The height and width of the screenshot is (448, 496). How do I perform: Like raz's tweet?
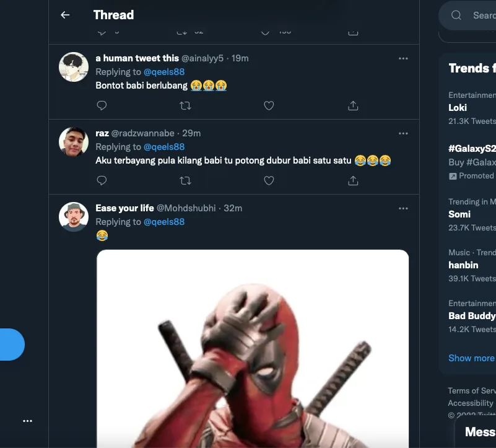tap(269, 180)
